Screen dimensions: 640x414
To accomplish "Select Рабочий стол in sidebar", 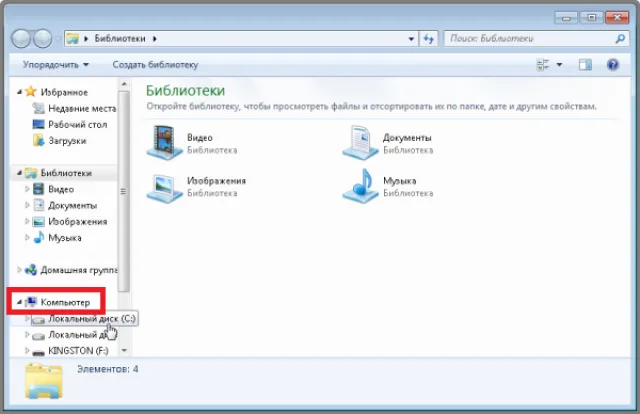I will pos(78,125).
